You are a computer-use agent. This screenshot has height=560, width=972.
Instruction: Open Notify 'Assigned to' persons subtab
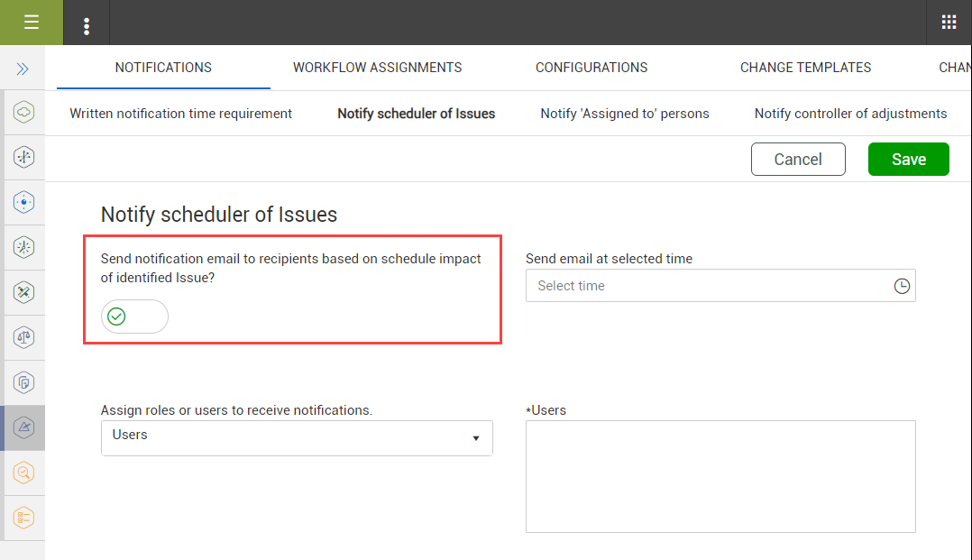tap(625, 114)
